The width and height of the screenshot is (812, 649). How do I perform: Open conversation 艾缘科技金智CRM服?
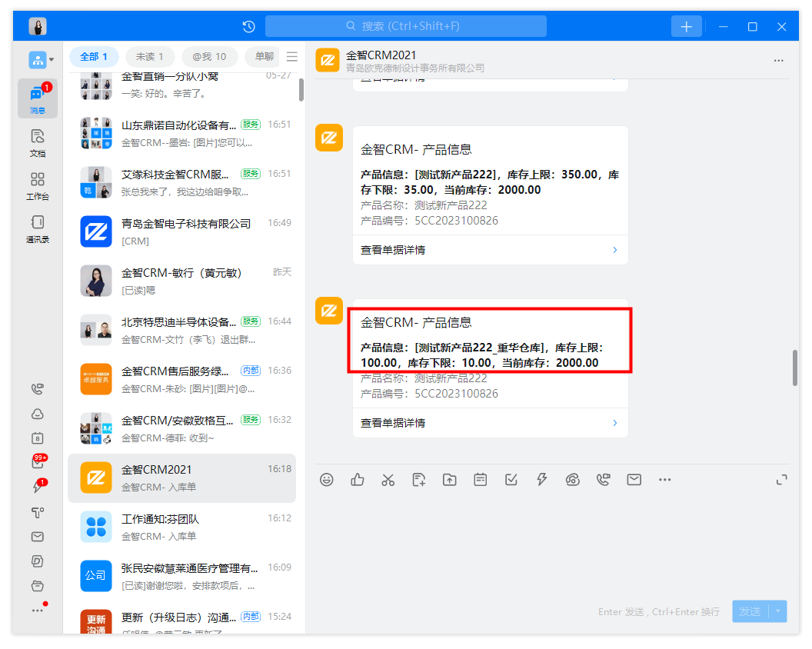click(181, 182)
